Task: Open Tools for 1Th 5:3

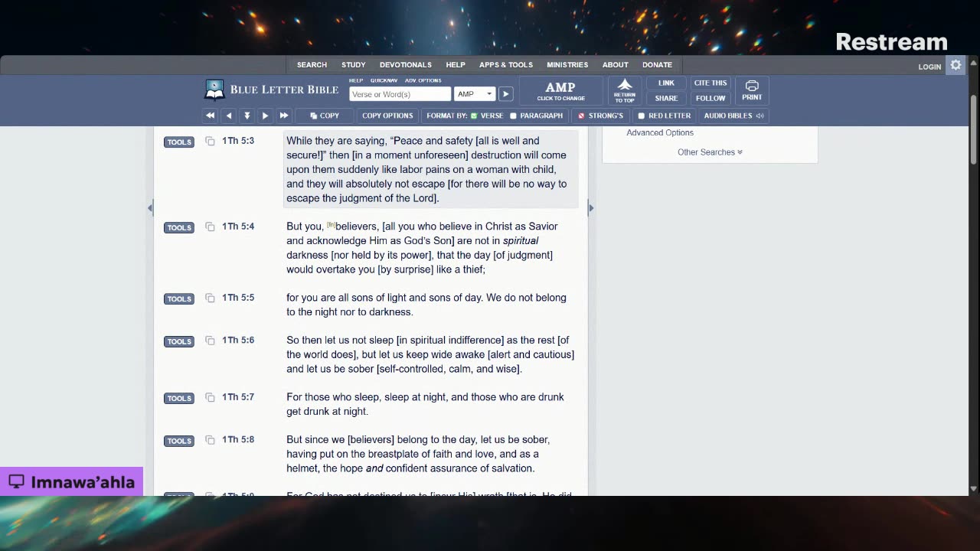Action: [179, 142]
